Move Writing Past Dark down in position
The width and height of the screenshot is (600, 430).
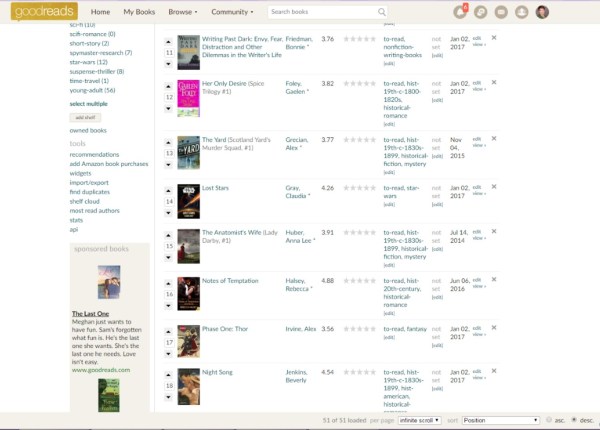pos(168,64)
